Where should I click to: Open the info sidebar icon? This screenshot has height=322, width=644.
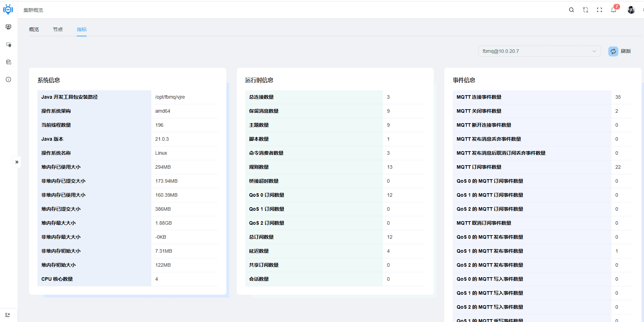point(8,79)
